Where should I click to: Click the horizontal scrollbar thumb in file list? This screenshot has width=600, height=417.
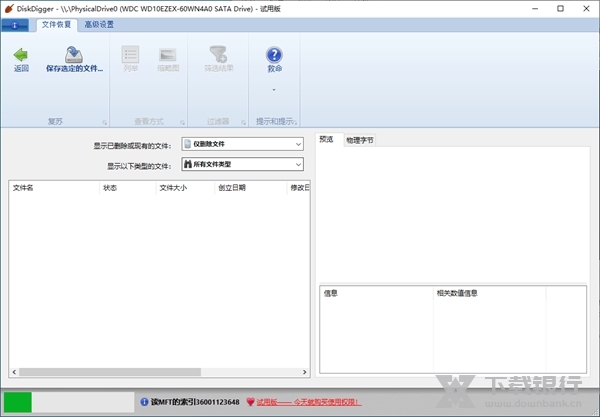coord(110,372)
